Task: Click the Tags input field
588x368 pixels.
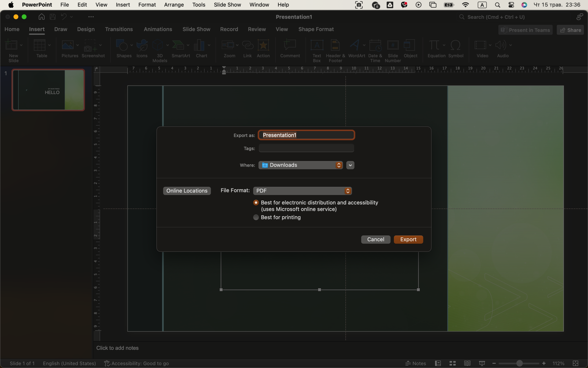Action: (x=306, y=148)
